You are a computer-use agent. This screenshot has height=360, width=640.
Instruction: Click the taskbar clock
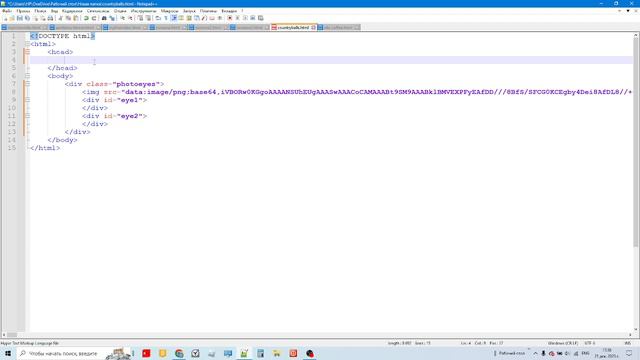(607, 353)
